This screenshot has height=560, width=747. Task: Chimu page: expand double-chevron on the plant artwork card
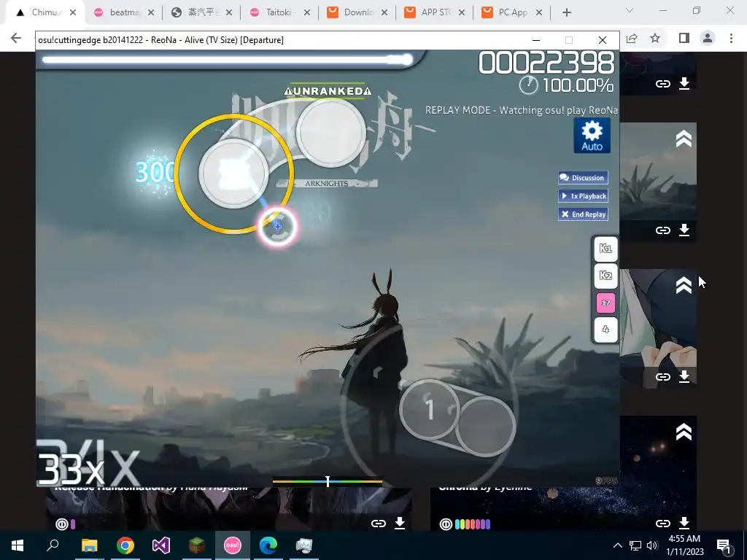coord(684,139)
